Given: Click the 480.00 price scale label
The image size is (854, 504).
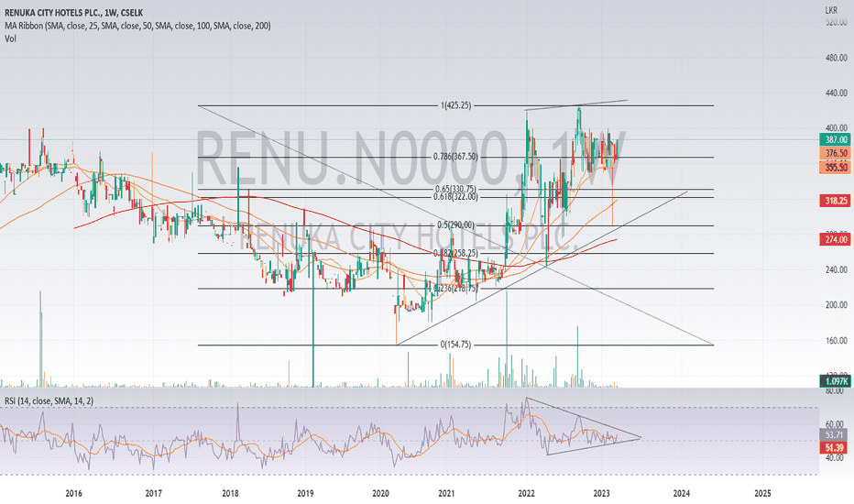Looking at the screenshot, I should (x=836, y=58).
